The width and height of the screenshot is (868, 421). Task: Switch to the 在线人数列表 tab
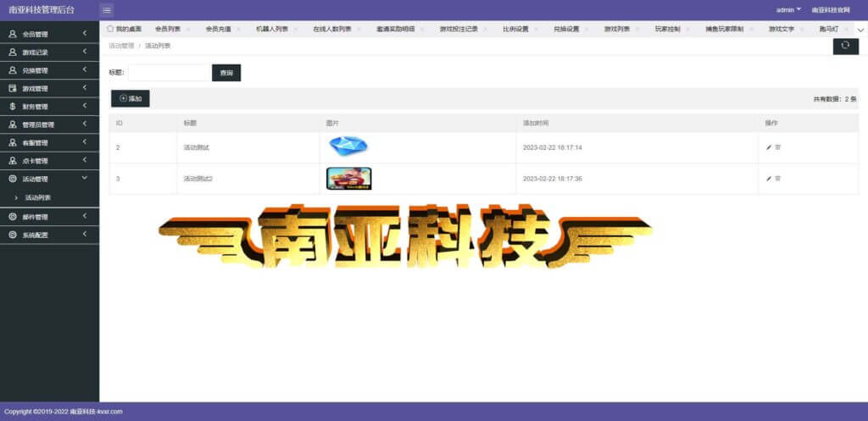(x=332, y=30)
